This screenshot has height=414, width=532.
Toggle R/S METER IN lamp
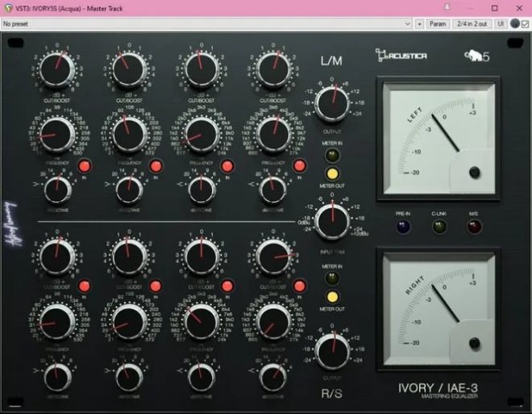332,278
